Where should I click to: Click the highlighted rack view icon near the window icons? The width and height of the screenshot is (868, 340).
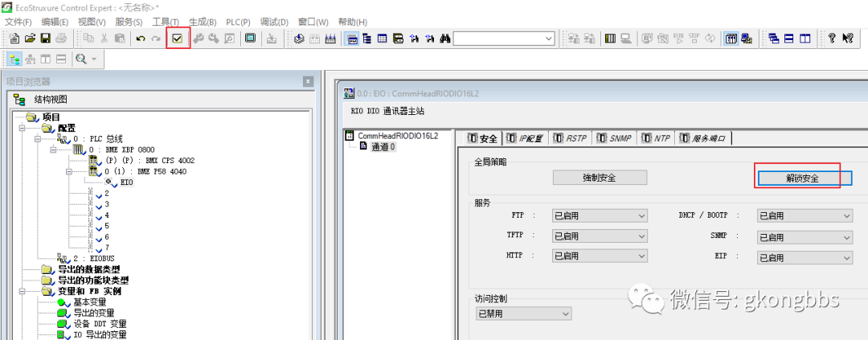tap(731, 39)
